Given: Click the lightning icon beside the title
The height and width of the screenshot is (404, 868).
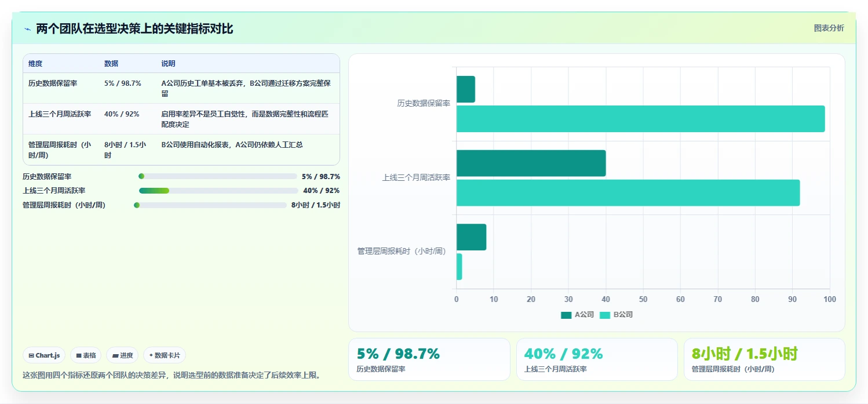Looking at the screenshot, I should pyautogui.click(x=27, y=29).
